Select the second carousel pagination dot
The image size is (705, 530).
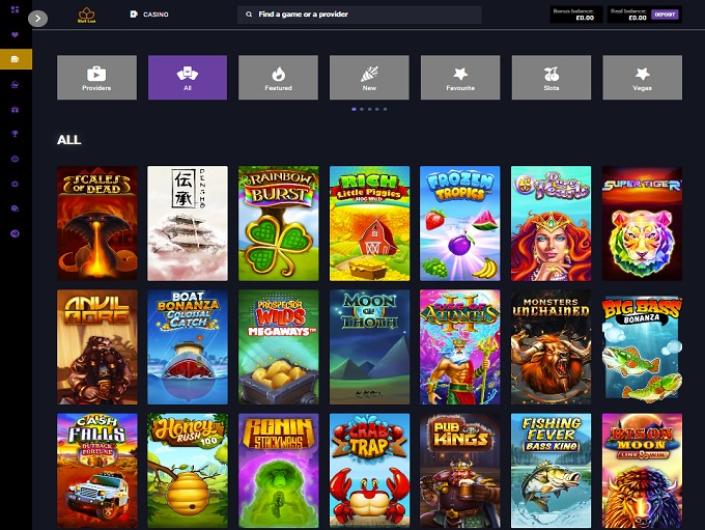coord(362,109)
